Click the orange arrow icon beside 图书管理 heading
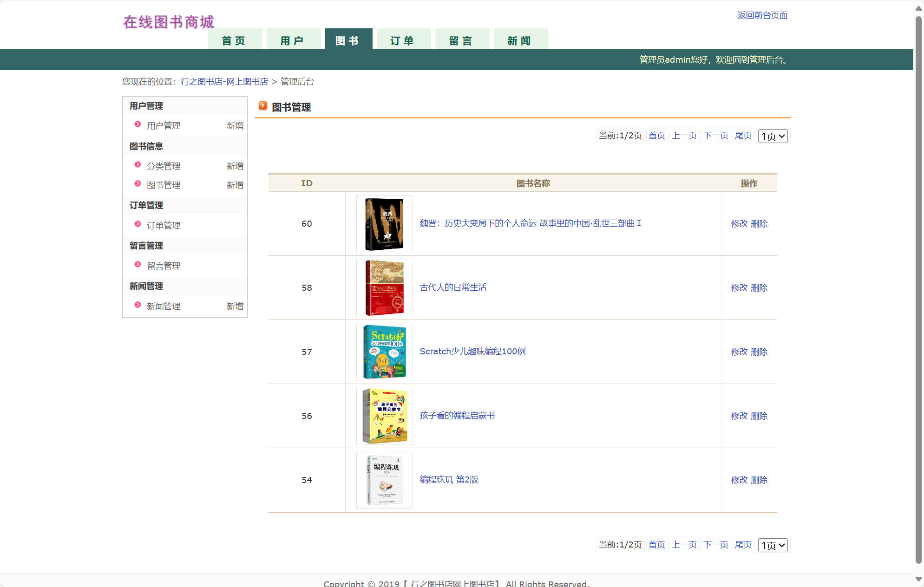The height and width of the screenshot is (587, 924). pos(262,106)
